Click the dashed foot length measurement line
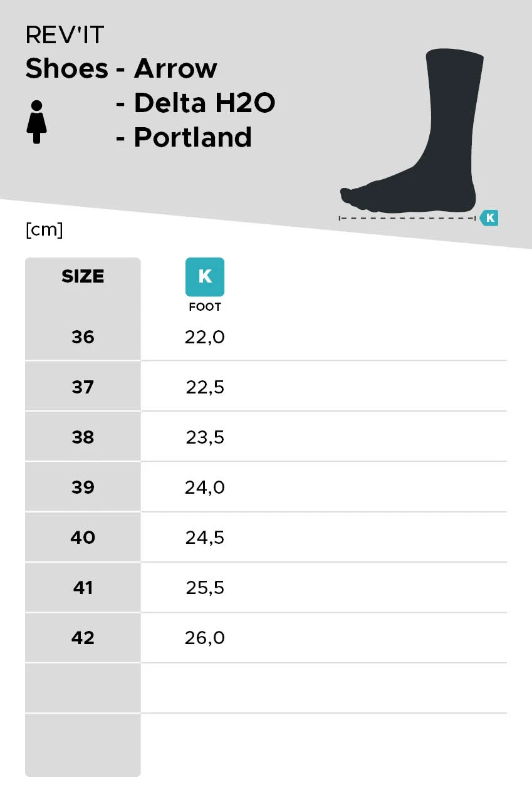Viewport: 532px width, 802px height. [x=407, y=218]
